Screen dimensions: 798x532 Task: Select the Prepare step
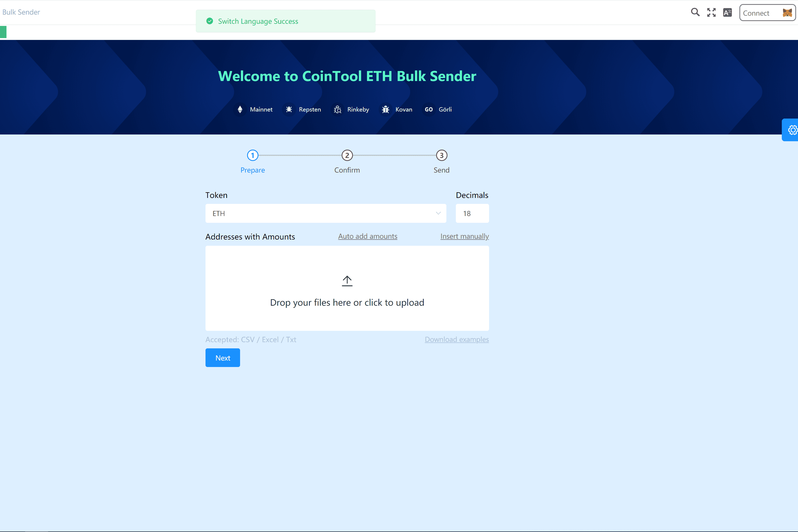(x=252, y=155)
